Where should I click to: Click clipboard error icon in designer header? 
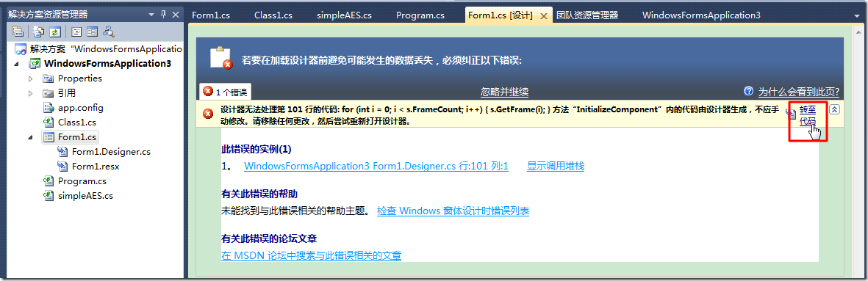click(221, 58)
